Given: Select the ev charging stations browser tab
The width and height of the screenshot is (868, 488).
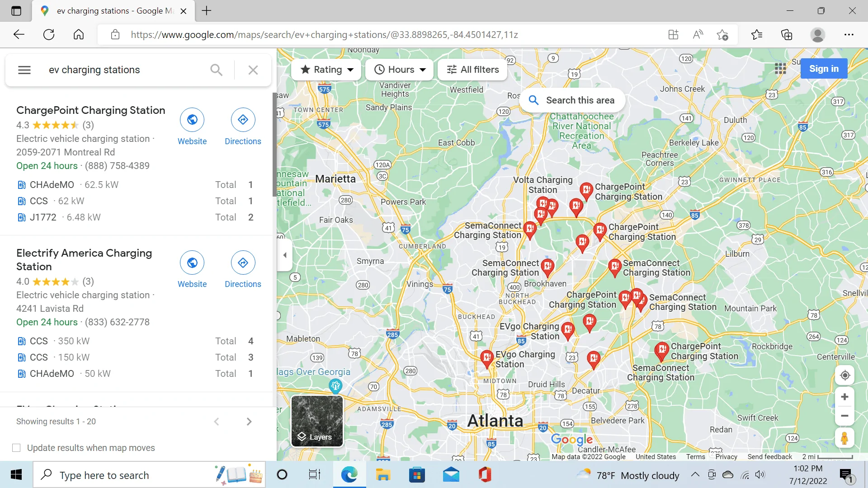Looking at the screenshot, I should (x=113, y=11).
